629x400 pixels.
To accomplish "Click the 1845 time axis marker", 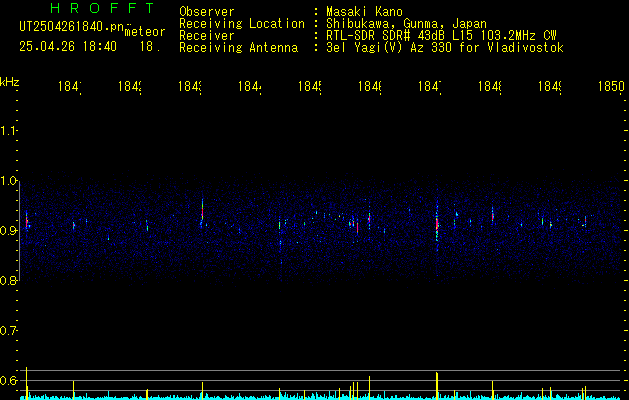I will pyautogui.click(x=310, y=86).
